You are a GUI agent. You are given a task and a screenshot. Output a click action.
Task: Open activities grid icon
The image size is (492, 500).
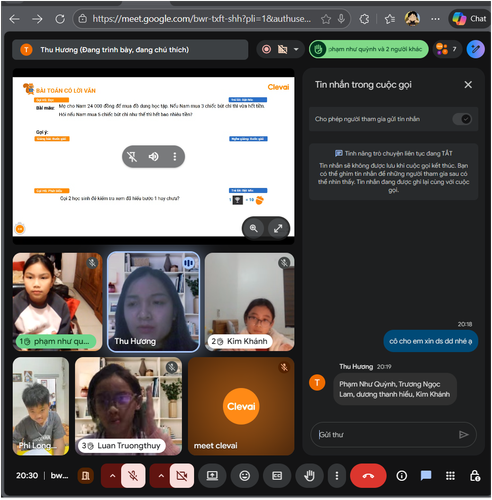(x=450, y=476)
